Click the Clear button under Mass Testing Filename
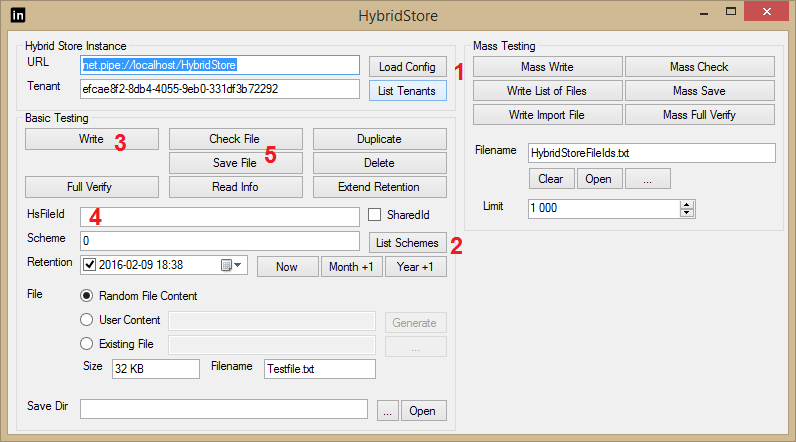 [x=551, y=179]
